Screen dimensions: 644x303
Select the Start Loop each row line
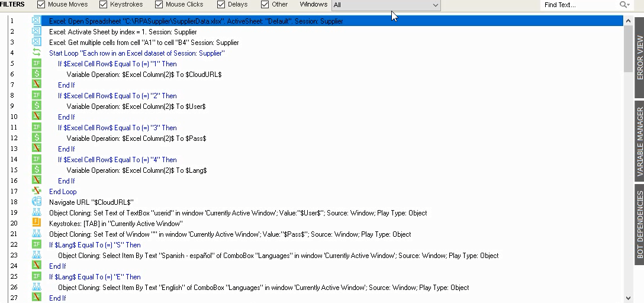point(137,53)
